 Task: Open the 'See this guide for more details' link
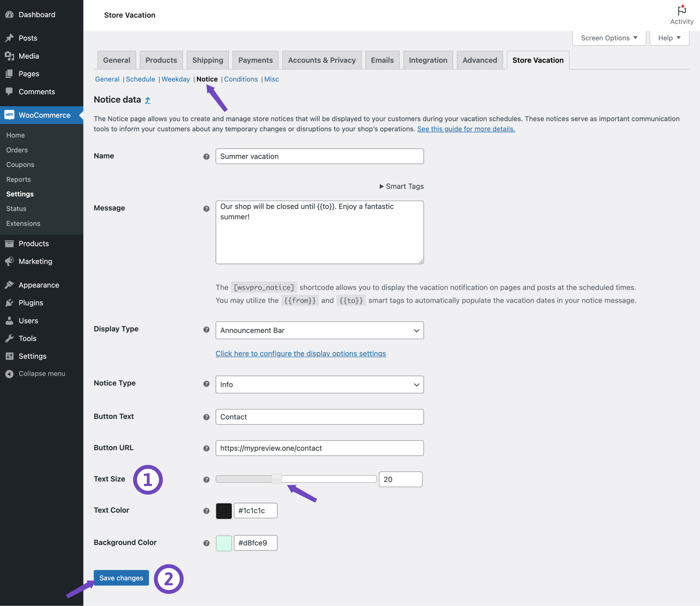pos(466,129)
